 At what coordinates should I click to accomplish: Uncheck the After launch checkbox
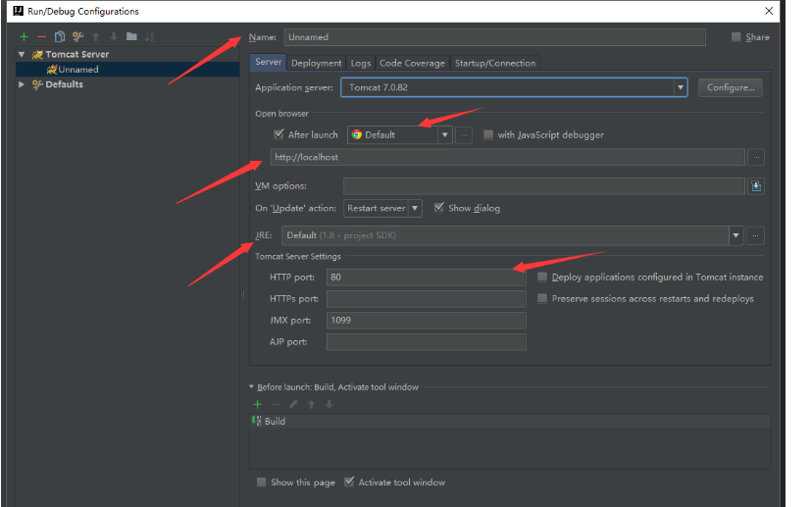[279, 134]
